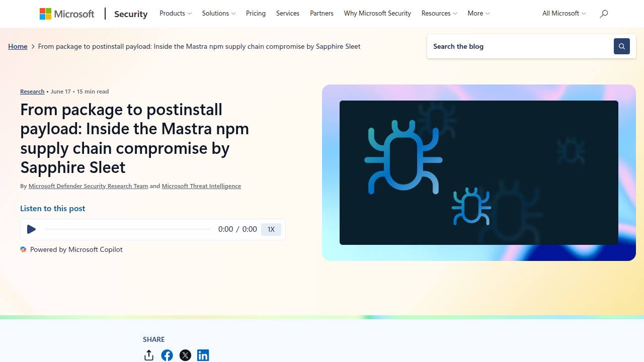Play the audio version of the post
This screenshot has height=362, width=644.
point(31,229)
